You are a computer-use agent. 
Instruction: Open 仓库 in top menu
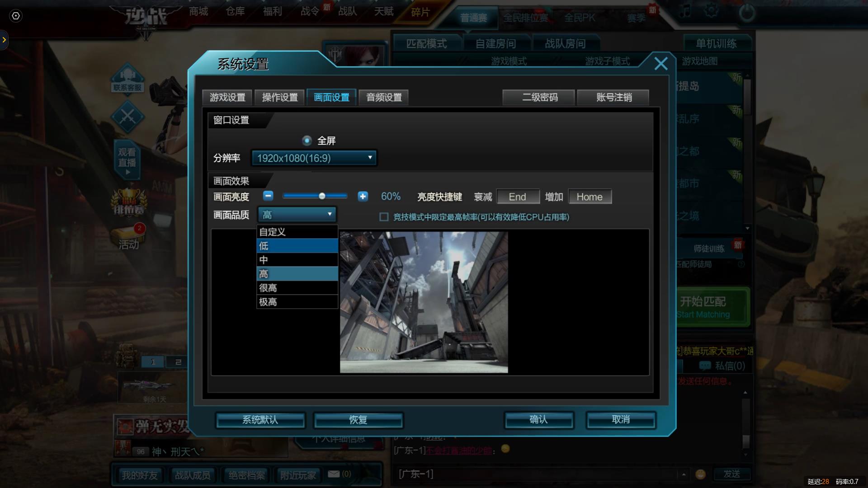[235, 11]
